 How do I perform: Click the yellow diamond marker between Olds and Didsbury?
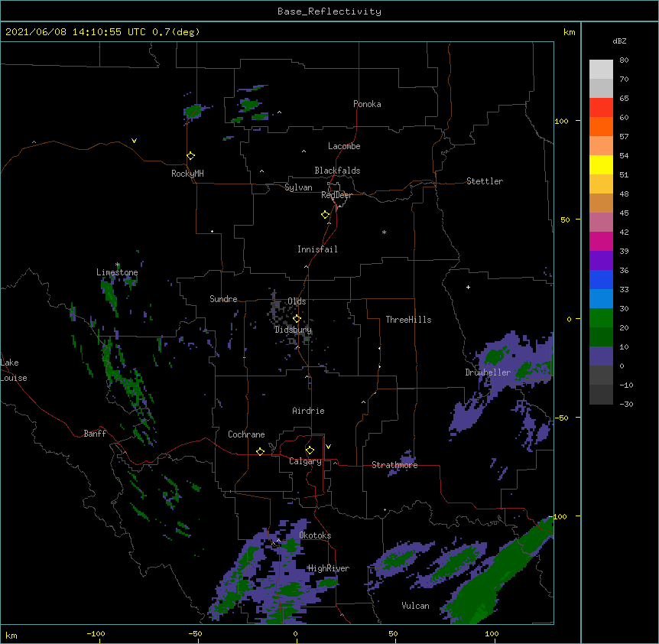pyautogui.click(x=297, y=318)
